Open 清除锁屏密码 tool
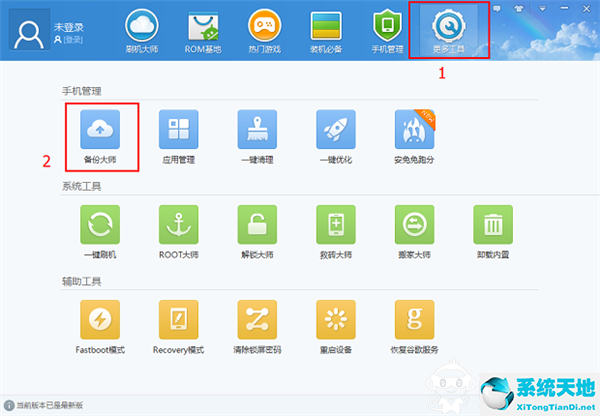This screenshot has width=600, height=416. (257, 327)
